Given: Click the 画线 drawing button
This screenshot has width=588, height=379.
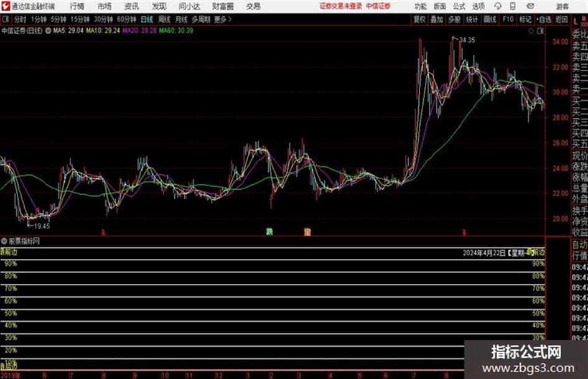Looking at the screenshot, I should (x=490, y=19).
